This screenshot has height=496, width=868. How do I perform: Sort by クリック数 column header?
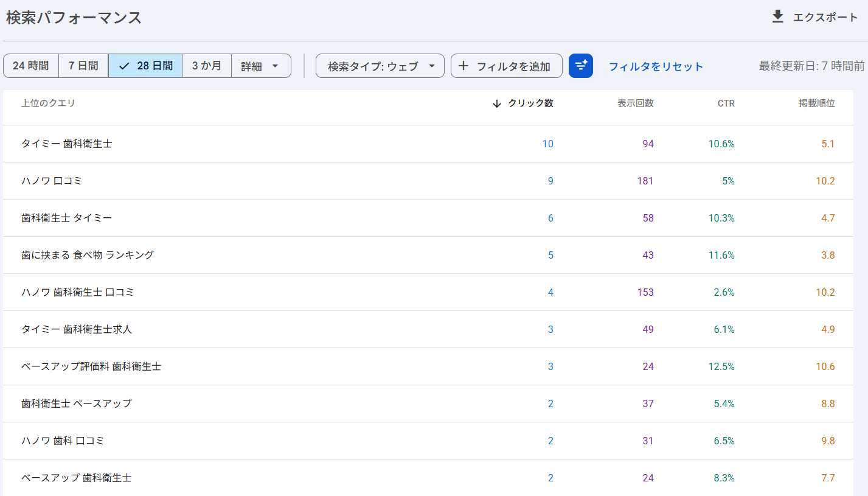(530, 103)
